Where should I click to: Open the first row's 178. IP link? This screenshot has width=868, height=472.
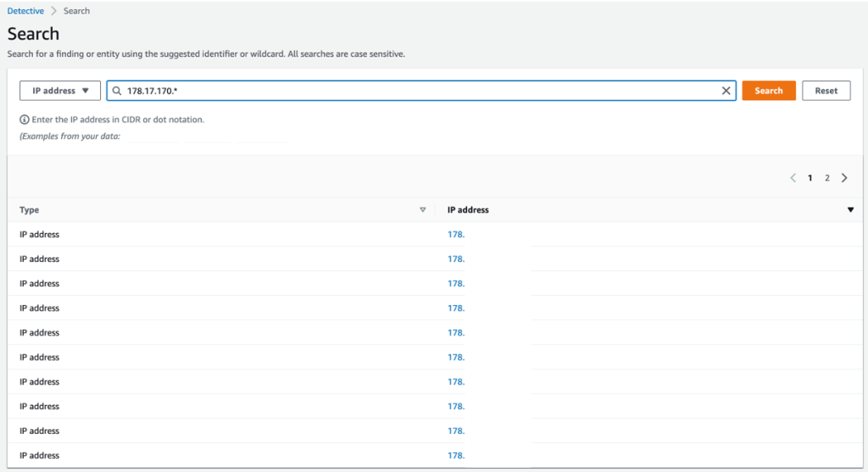(456, 235)
